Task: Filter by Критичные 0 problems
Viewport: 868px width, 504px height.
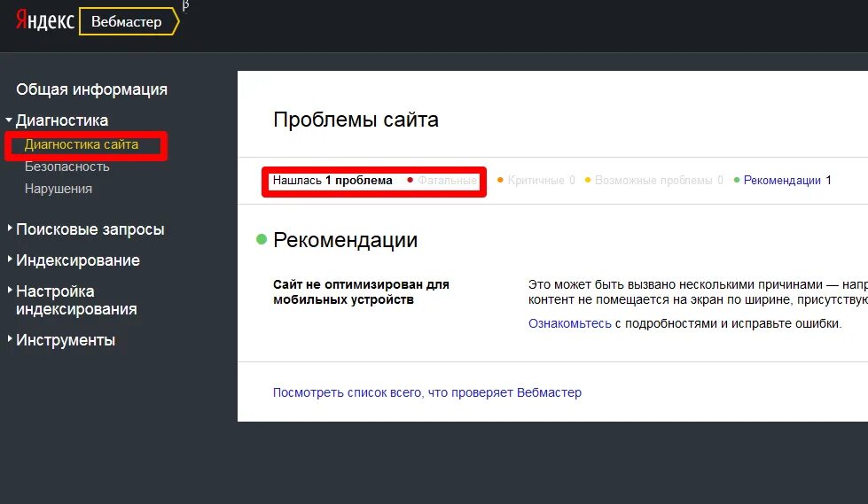Action: [542, 181]
